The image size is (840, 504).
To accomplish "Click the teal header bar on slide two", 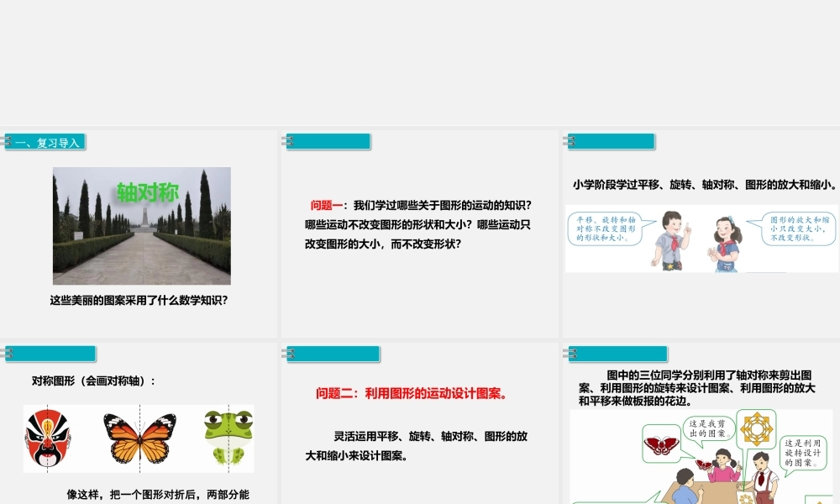I will click(327, 141).
